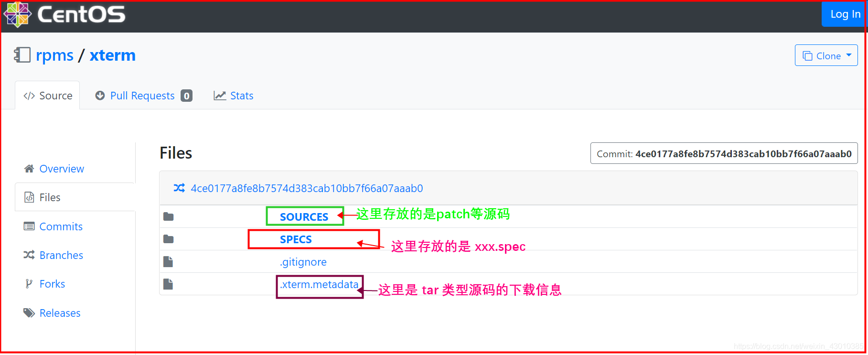Open Commits in the sidebar
This screenshot has width=868, height=355.
tap(61, 226)
